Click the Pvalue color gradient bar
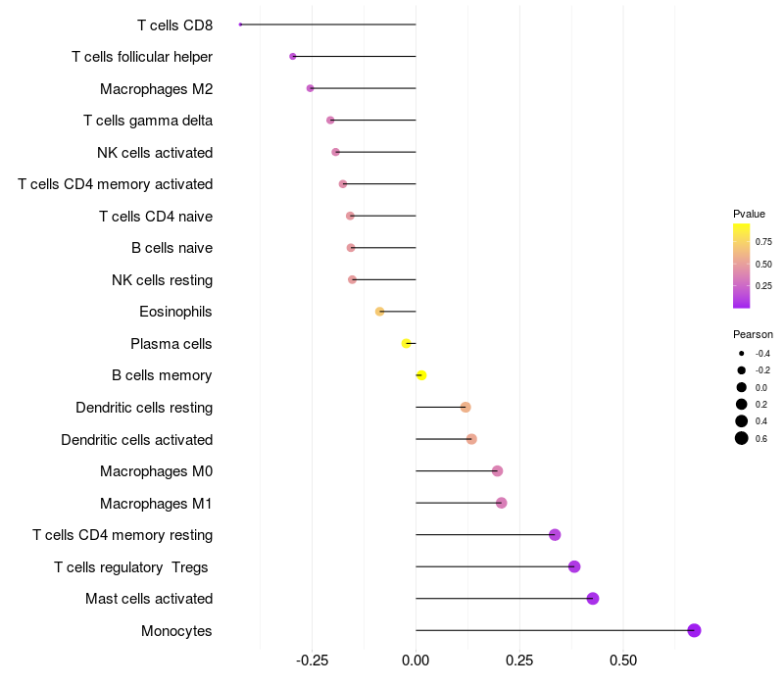 pos(742,266)
